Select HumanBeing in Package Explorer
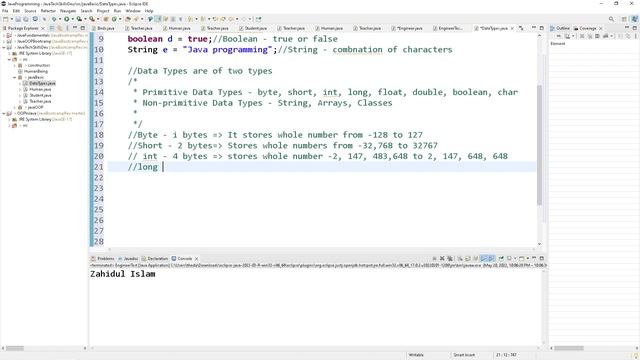The height and width of the screenshot is (360, 640). click(x=33, y=71)
